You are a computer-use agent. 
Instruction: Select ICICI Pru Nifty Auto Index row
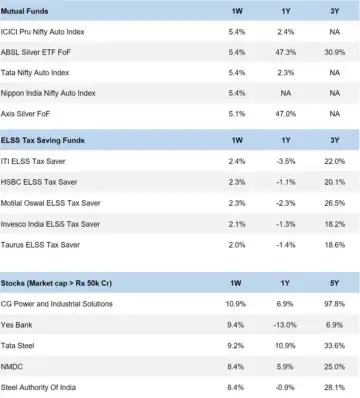[x=180, y=32]
